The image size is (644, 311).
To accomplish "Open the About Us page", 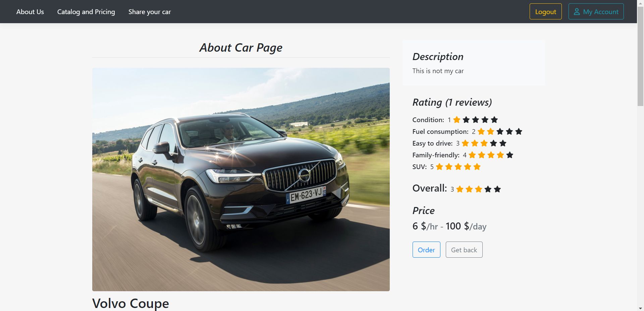I will 30,12.
